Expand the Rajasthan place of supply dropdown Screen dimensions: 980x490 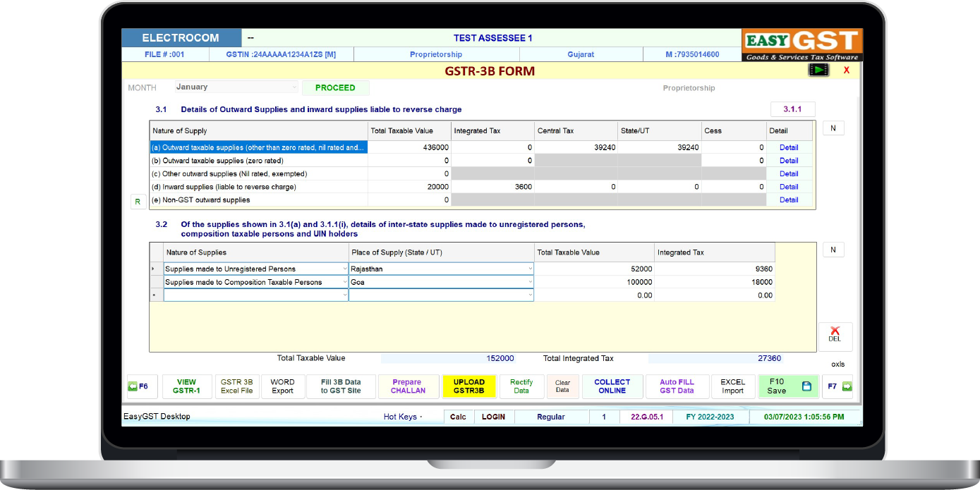[529, 269]
